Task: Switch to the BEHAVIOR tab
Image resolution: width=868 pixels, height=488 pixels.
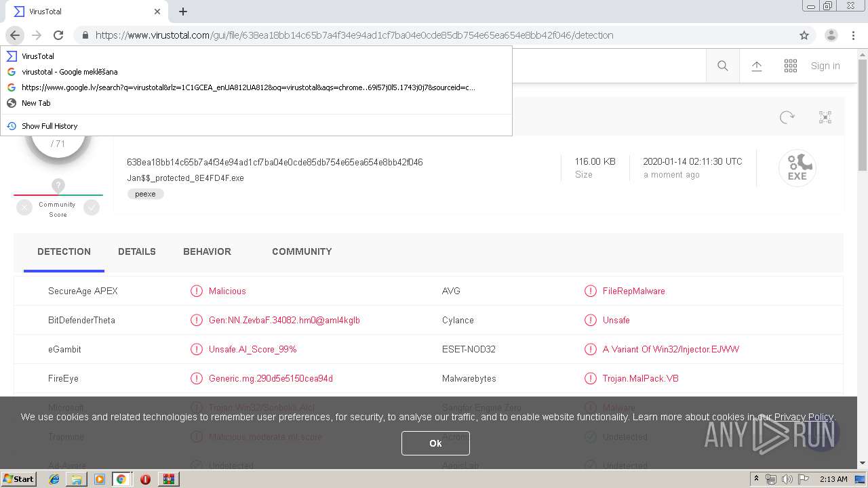Action: (207, 251)
